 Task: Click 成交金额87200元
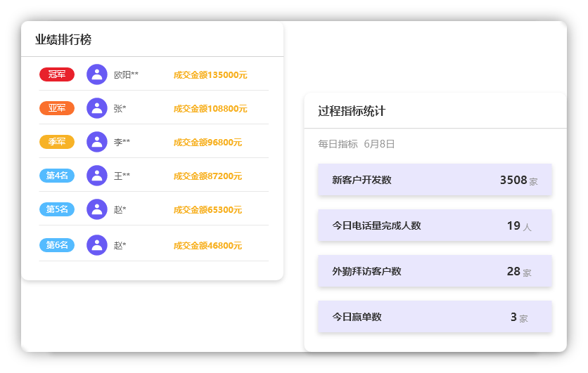point(207,176)
